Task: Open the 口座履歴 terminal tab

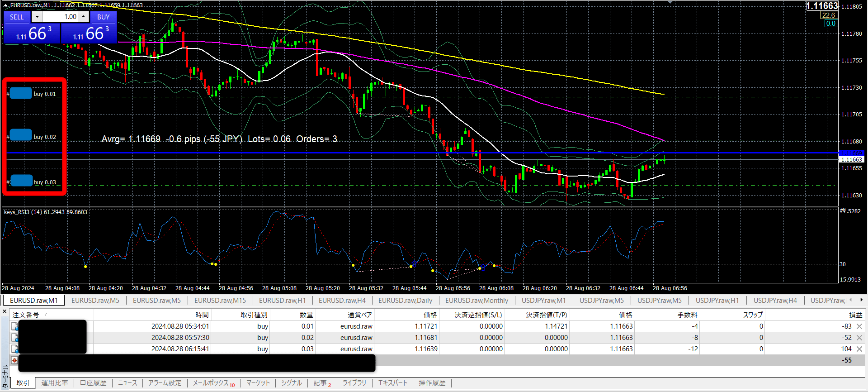Action: click(93, 383)
